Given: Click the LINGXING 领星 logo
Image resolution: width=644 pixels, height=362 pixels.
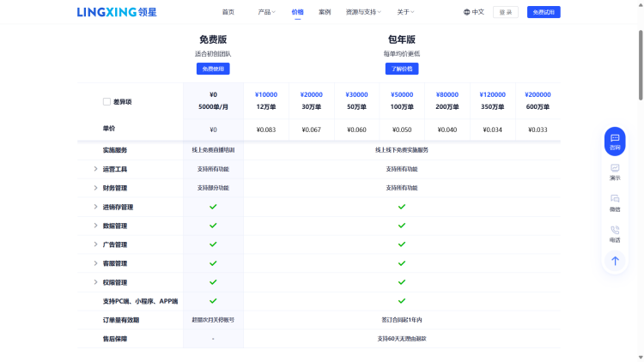Looking at the screenshot, I should (x=117, y=12).
